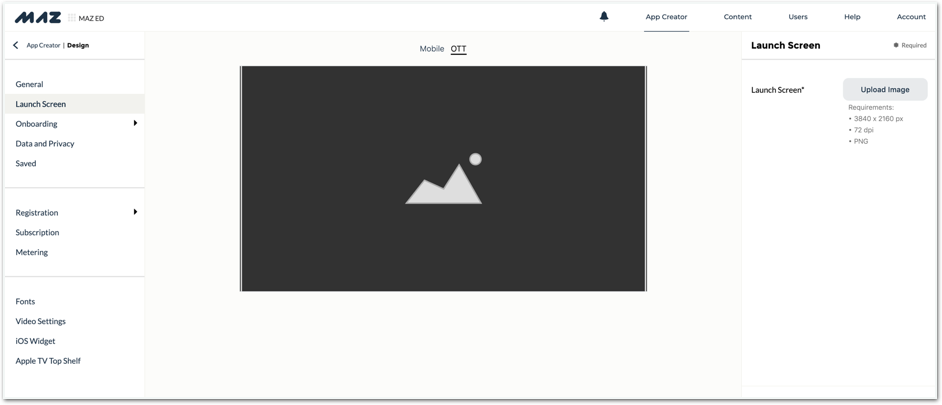This screenshot has height=405, width=942.
Task: Click the 72 dpi requirement text
Action: click(861, 130)
